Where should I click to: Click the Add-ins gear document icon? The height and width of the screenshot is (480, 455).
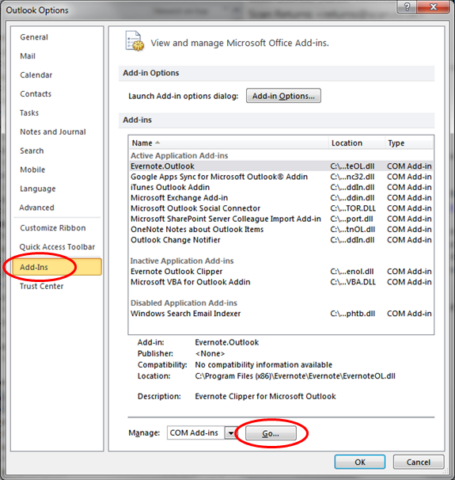(x=134, y=41)
